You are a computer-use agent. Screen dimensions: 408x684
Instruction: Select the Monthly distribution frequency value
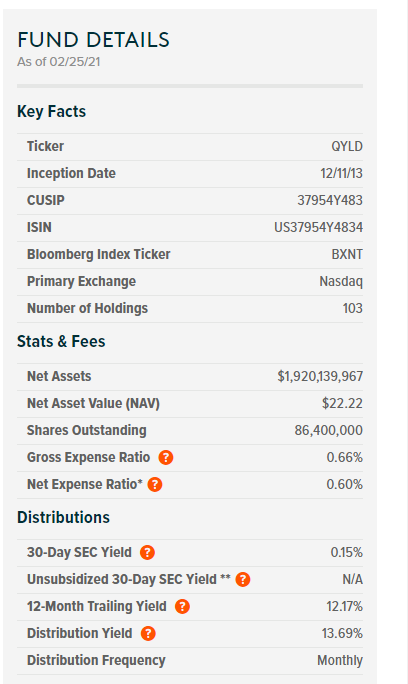pyautogui.click(x=340, y=661)
